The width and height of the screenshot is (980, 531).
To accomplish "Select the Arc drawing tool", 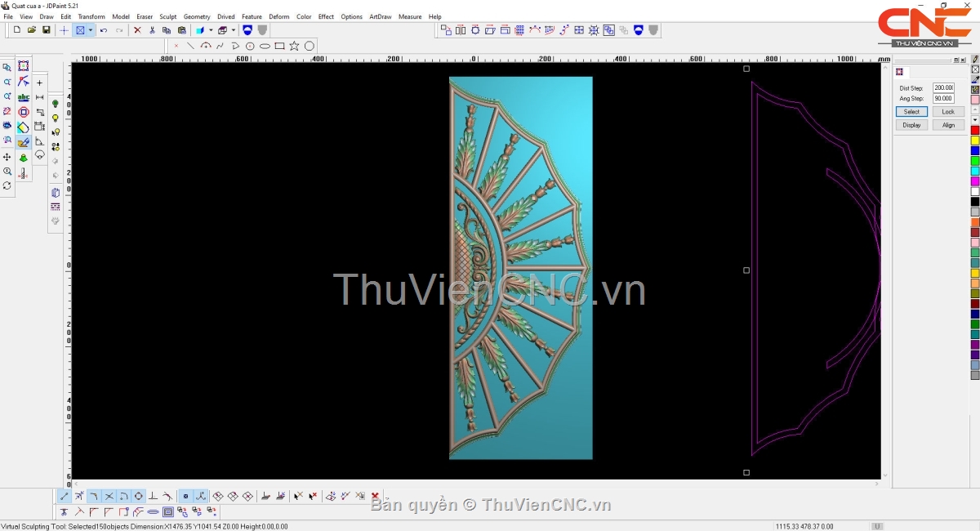I will pyautogui.click(x=205, y=46).
